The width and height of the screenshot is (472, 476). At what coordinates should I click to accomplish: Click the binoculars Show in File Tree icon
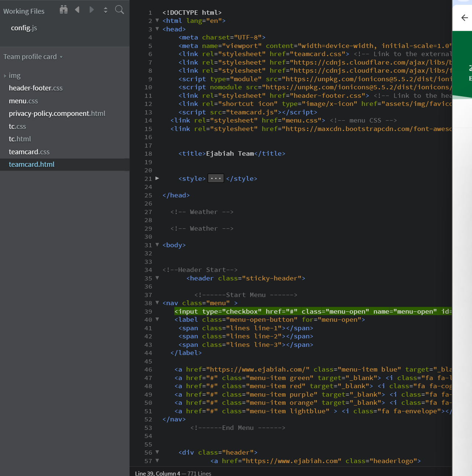point(63,10)
